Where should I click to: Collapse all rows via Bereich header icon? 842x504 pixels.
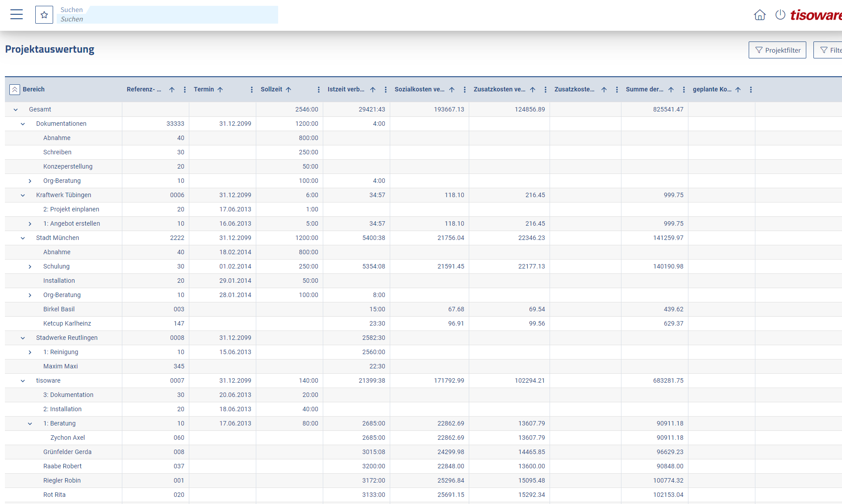[x=15, y=90]
